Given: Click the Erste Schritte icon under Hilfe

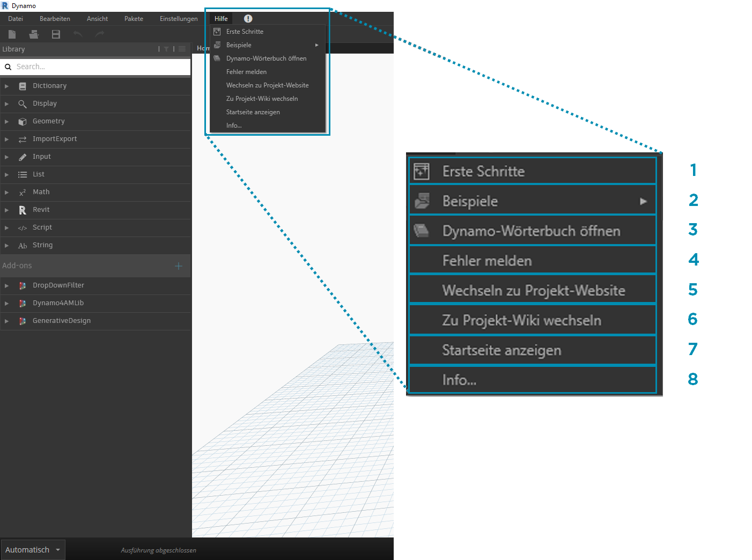Looking at the screenshot, I should point(217,32).
